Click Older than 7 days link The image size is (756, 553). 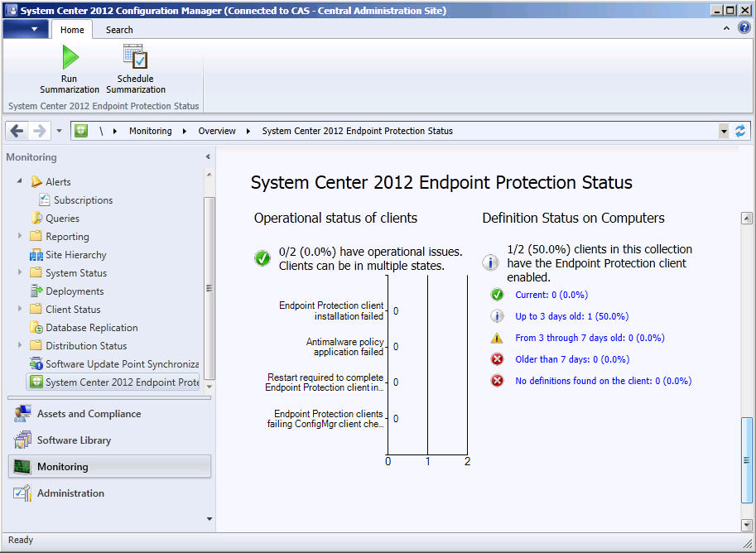click(572, 359)
